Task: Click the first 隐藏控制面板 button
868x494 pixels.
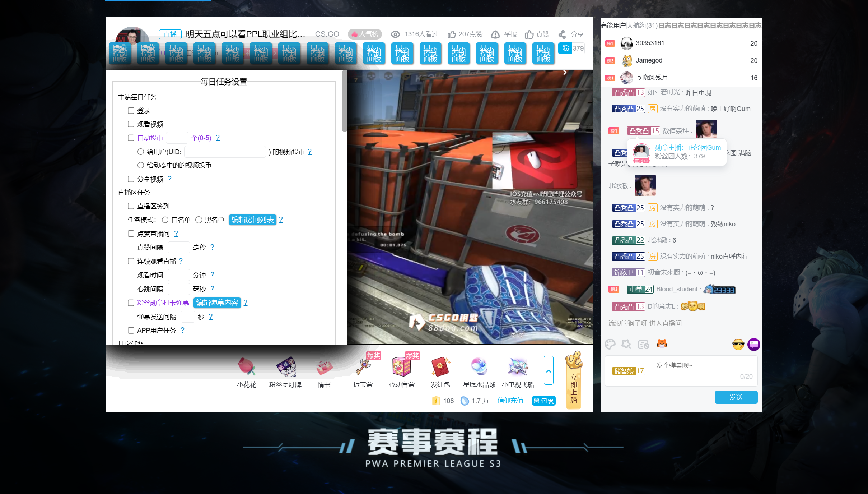Action: click(120, 53)
